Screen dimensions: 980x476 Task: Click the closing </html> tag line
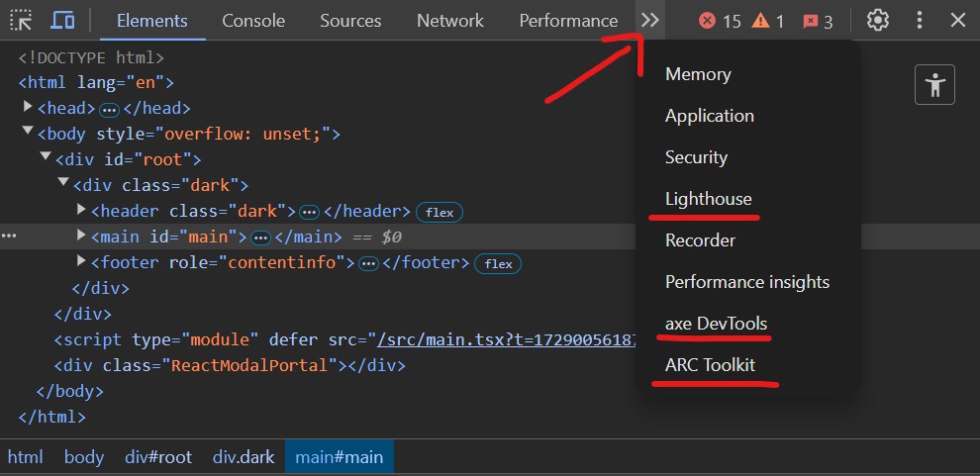[51, 417]
